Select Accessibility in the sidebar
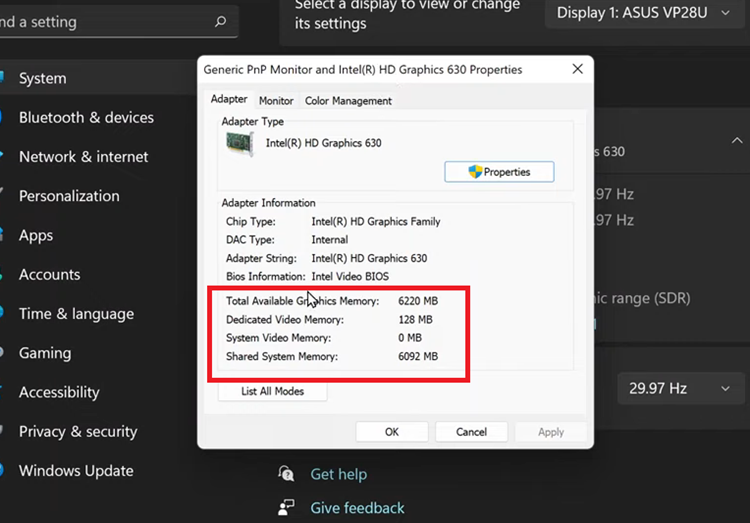The width and height of the screenshot is (750, 523). tap(59, 392)
